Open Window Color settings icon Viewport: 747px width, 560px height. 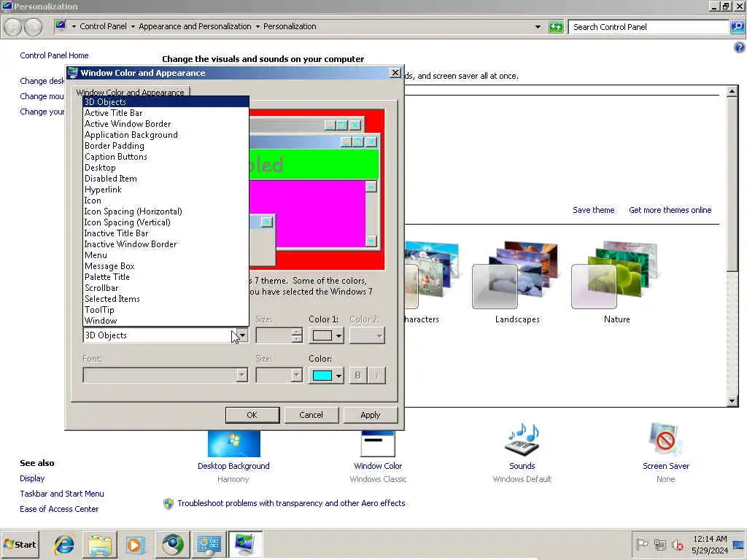[378, 443]
